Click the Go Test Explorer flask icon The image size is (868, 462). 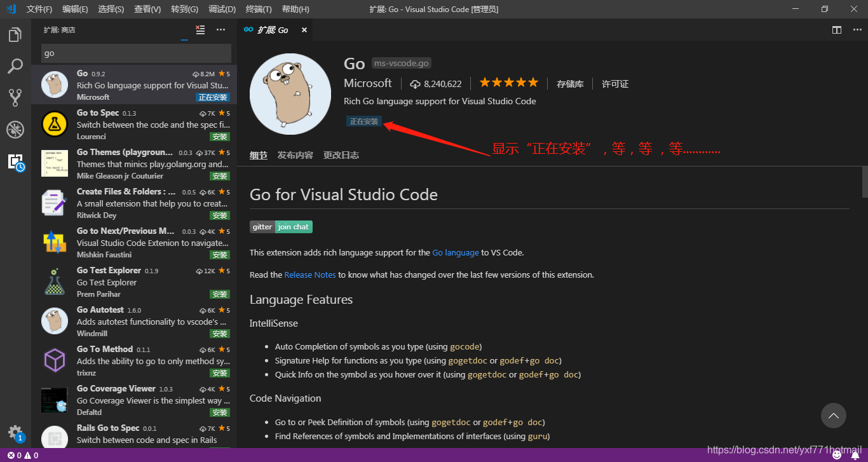click(55, 282)
